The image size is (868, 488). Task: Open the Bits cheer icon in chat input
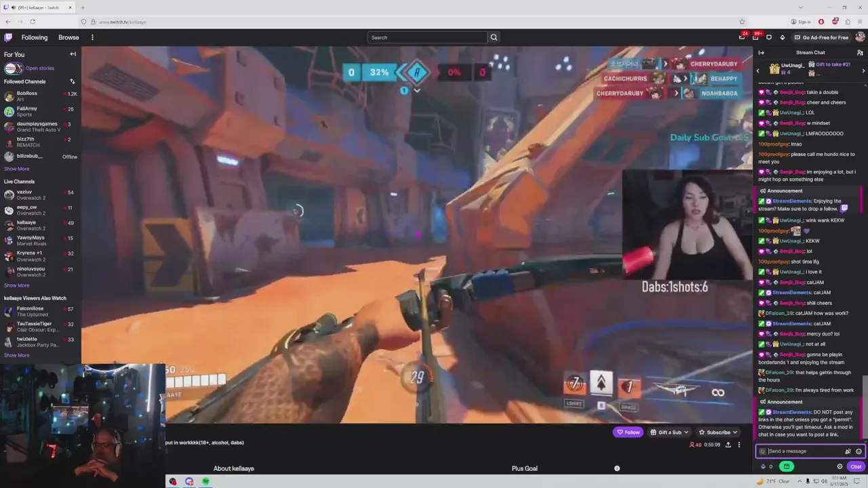(x=848, y=451)
